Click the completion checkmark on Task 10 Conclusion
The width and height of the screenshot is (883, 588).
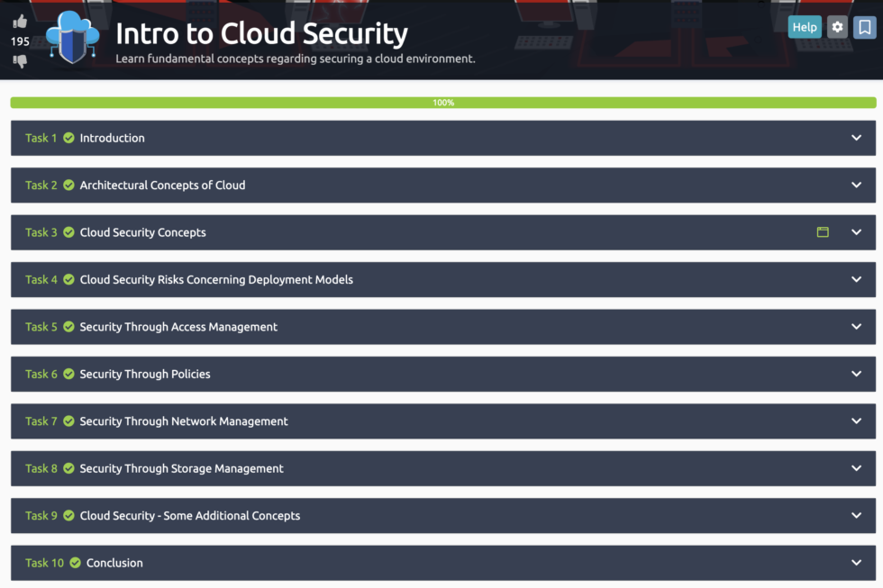(75, 563)
